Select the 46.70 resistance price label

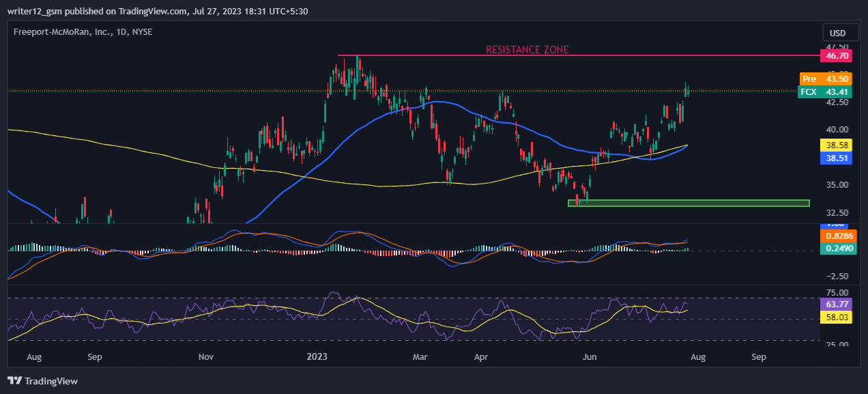[x=837, y=55]
